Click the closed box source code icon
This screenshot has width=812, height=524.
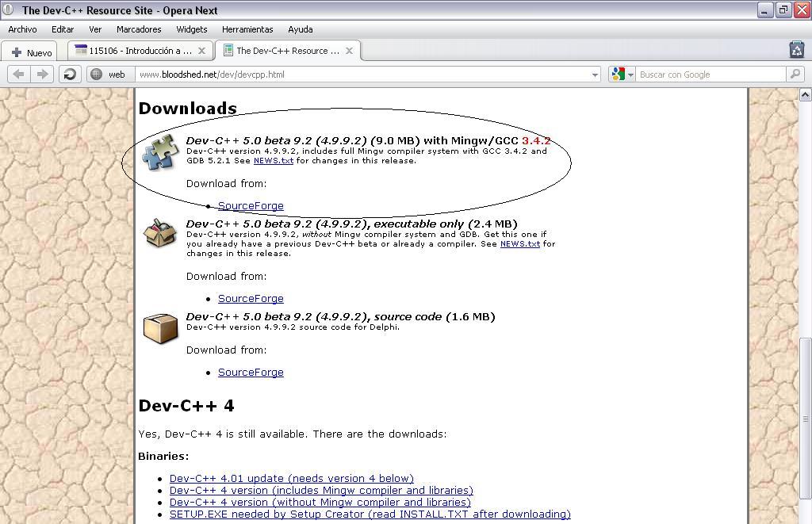160,327
